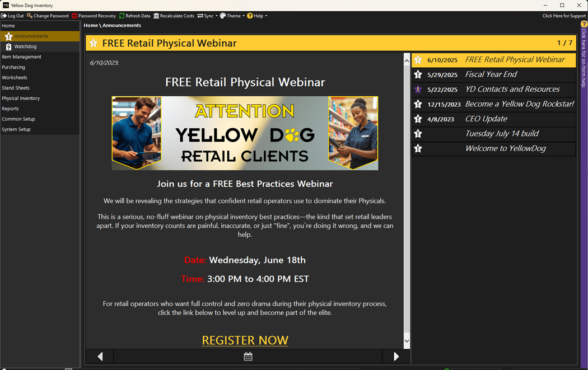Open the Reports section
The image size is (588, 370).
pyautogui.click(x=10, y=109)
